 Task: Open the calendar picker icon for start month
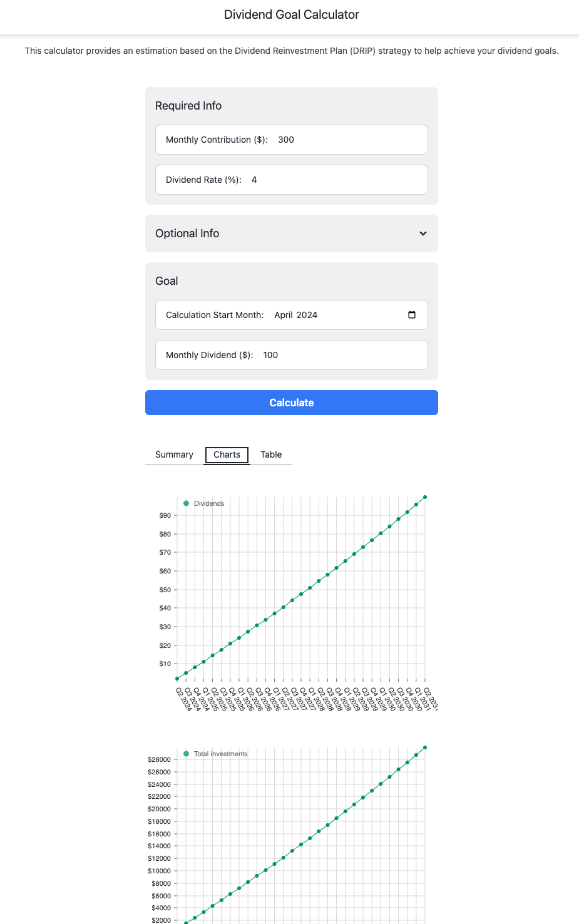(x=412, y=315)
